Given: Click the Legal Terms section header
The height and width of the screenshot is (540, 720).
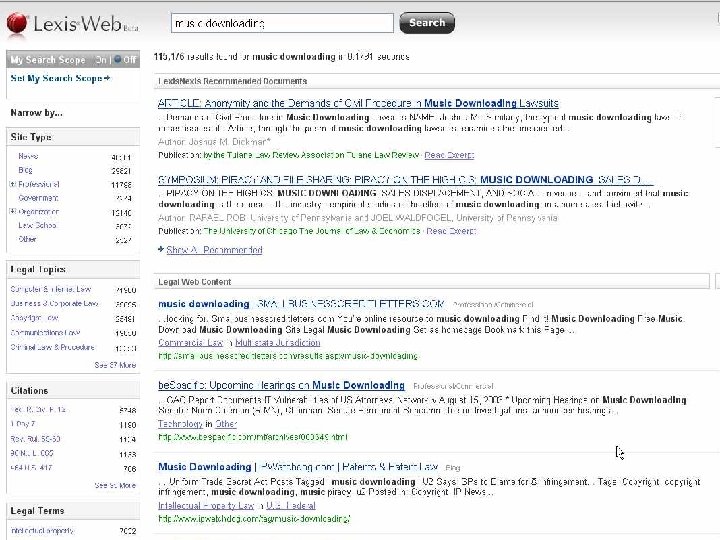Looking at the screenshot, I should click(x=73, y=511).
